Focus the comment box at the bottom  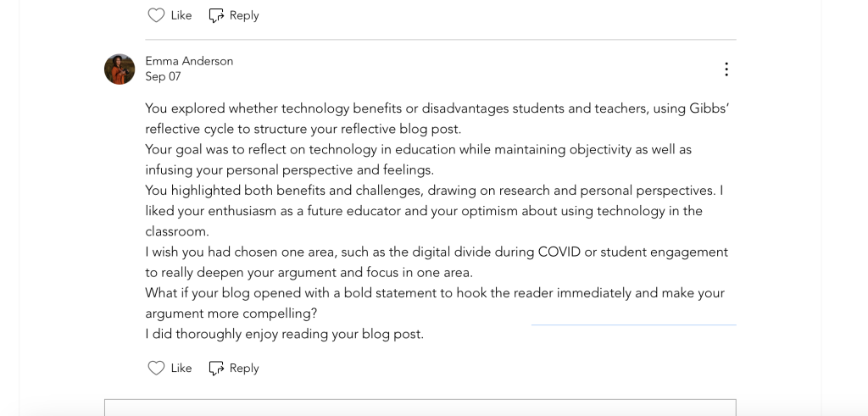(420, 407)
